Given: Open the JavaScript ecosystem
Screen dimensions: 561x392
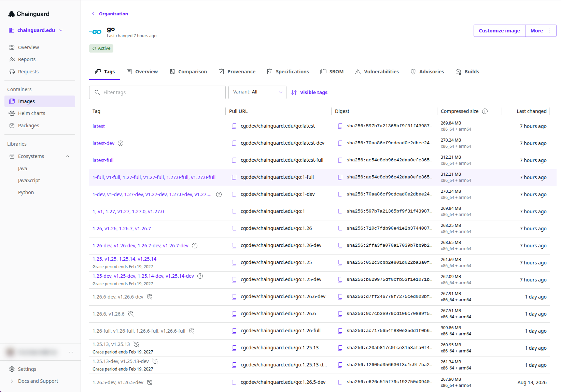Looking at the screenshot, I should coord(29,180).
